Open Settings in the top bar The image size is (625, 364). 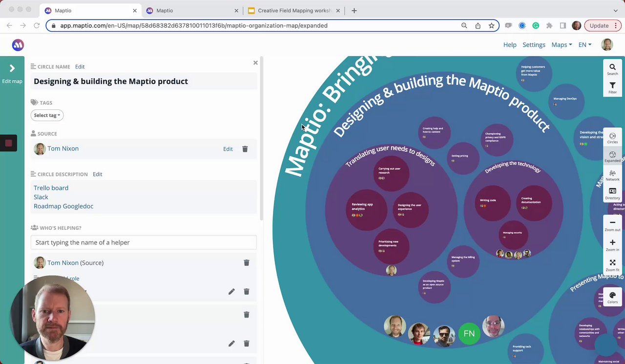click(534, 45)
